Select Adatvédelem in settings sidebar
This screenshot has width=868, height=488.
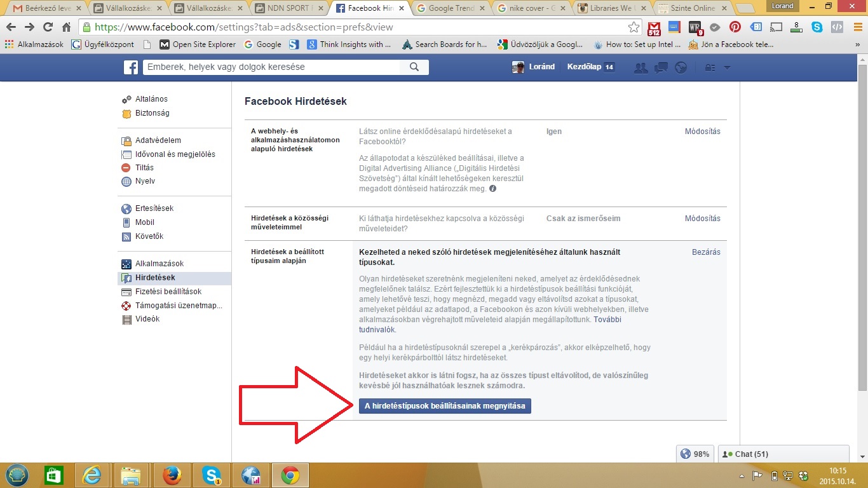[158, 140]
